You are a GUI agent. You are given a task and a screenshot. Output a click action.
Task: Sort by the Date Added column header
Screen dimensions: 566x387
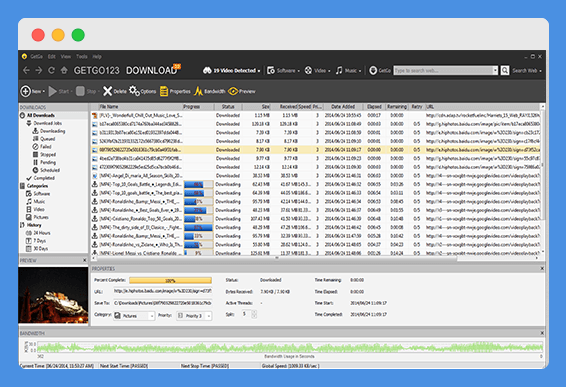pyautogui.click(x=344, y=107)
